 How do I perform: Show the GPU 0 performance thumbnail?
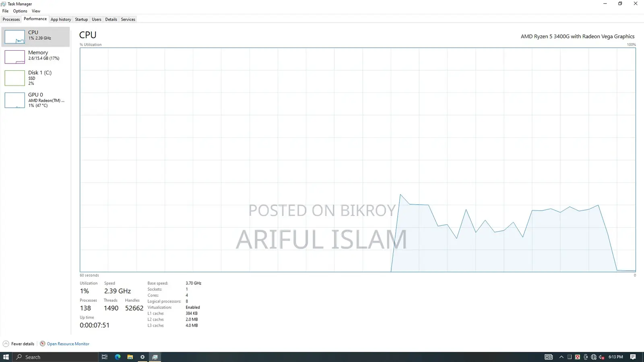click(x=14, y=100)
